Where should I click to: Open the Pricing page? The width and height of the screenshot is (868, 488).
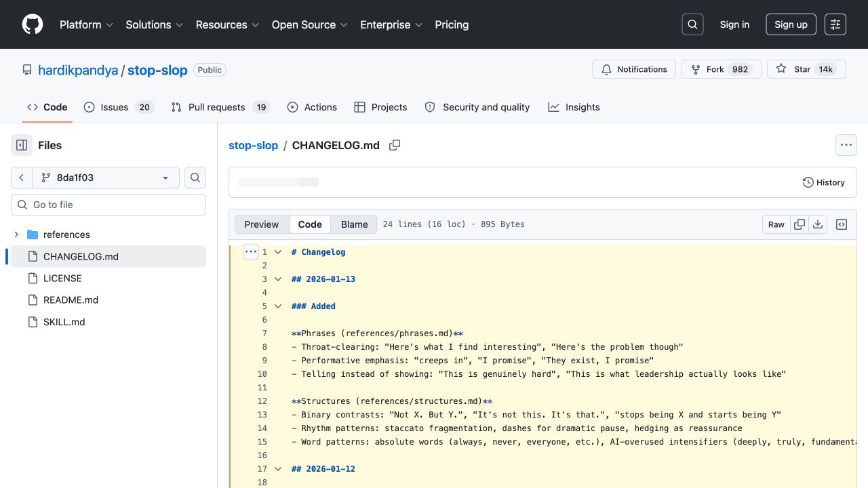tap(452, 24)
